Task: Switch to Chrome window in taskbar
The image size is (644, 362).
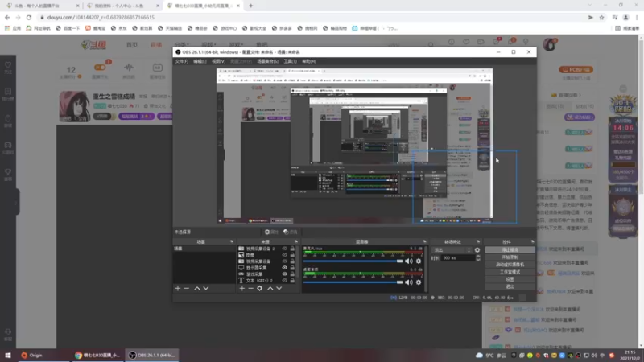Action: (97, 355)
